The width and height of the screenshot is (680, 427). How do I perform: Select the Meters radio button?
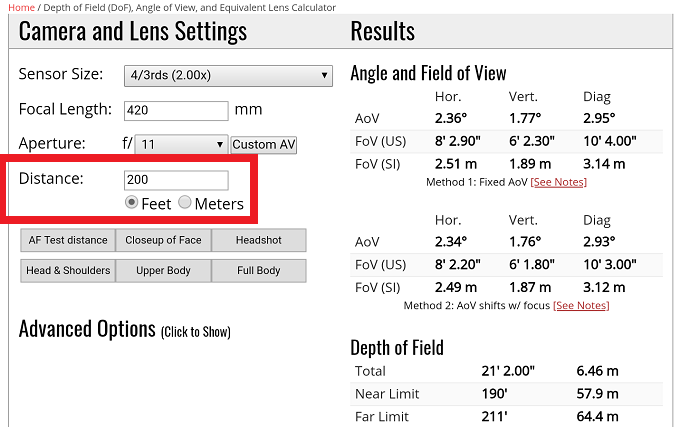184,203
